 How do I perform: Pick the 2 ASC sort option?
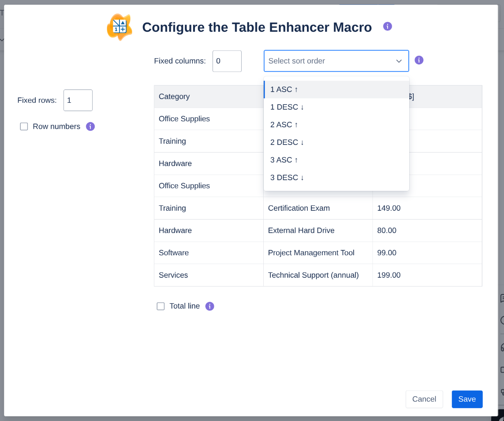pos(284,125)
